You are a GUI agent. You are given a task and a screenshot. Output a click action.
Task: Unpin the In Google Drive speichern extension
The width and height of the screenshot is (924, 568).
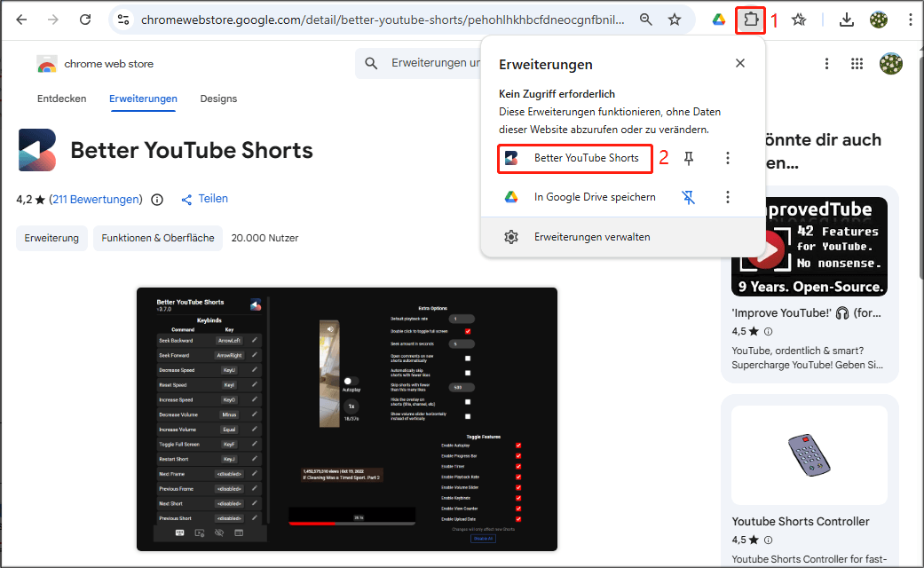[x=688, y=198]
